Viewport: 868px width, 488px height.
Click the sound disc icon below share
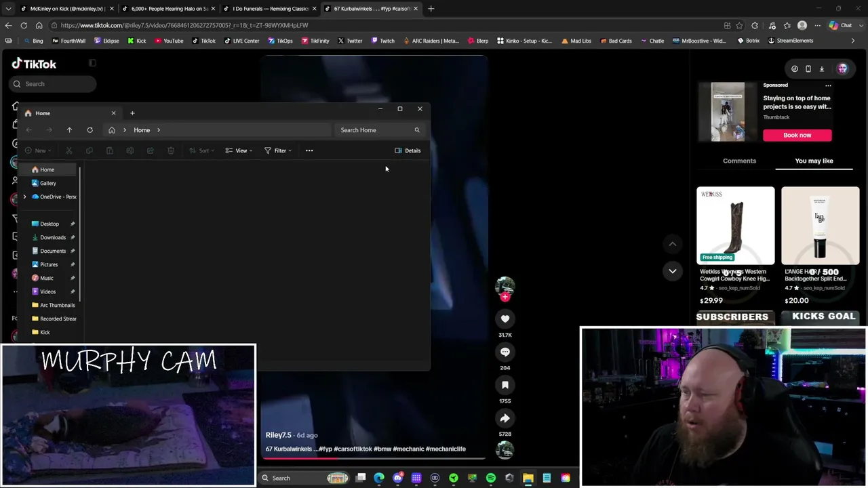click(x=505, y=449)
